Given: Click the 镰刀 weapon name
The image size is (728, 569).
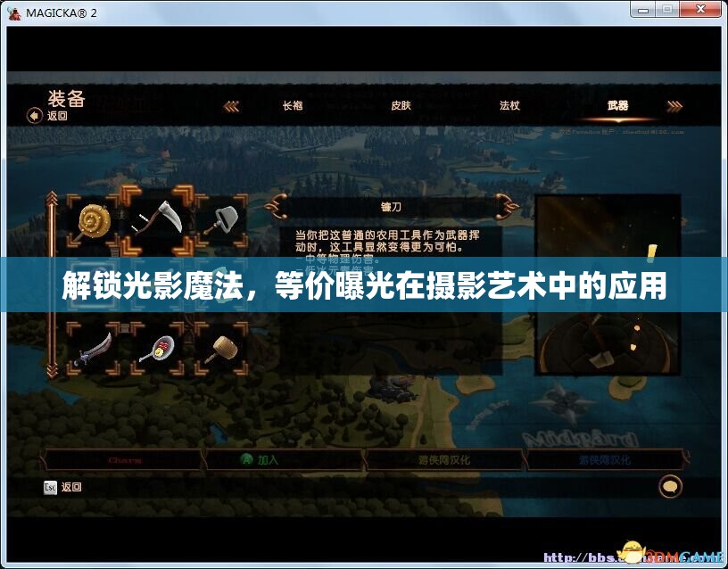Looking at the screenshot, I should pos(391,207).
